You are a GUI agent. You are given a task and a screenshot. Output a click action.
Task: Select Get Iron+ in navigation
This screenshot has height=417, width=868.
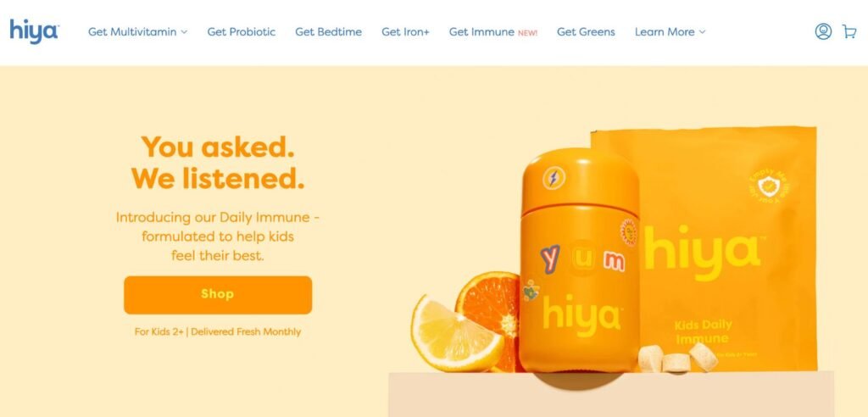point(405,32)
